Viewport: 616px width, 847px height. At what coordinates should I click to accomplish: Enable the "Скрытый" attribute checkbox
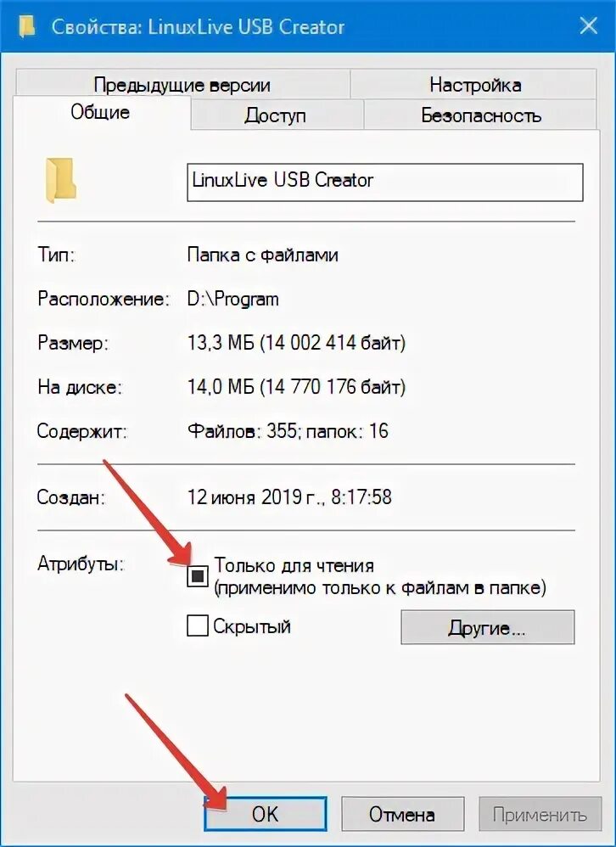197,626
